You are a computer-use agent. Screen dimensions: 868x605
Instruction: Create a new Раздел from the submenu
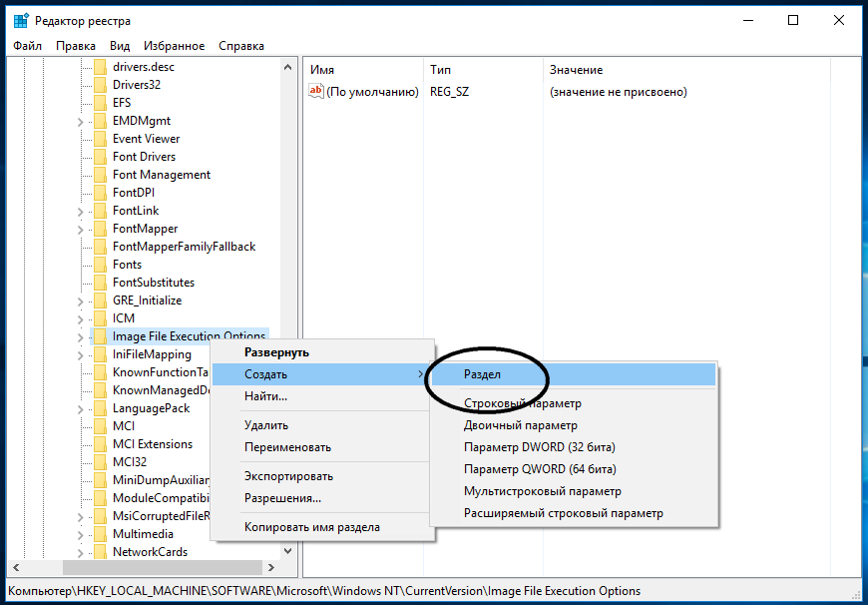coord(574,374)
